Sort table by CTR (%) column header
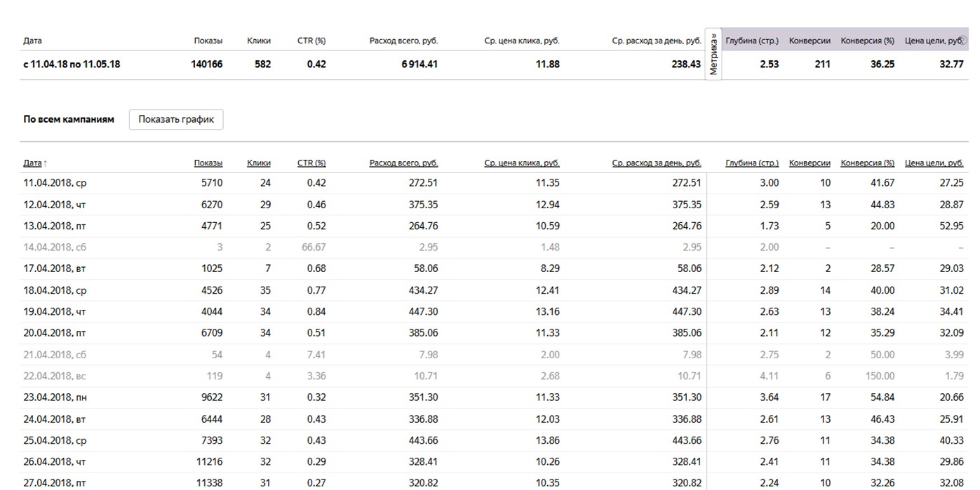 [x=311, y=163]
